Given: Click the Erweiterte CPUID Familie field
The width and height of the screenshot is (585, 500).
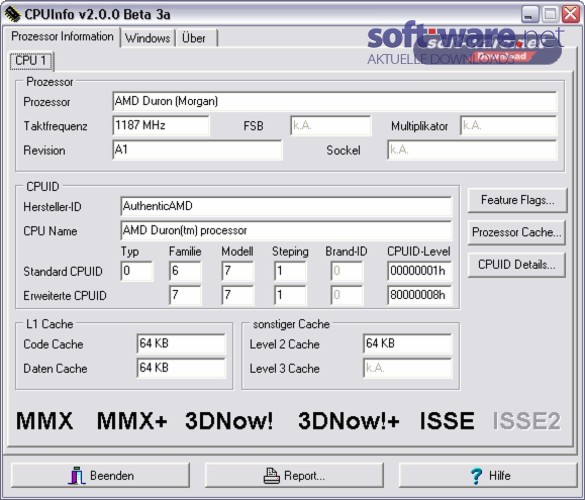Looking at the screenshot, I should tap(185, 295).
